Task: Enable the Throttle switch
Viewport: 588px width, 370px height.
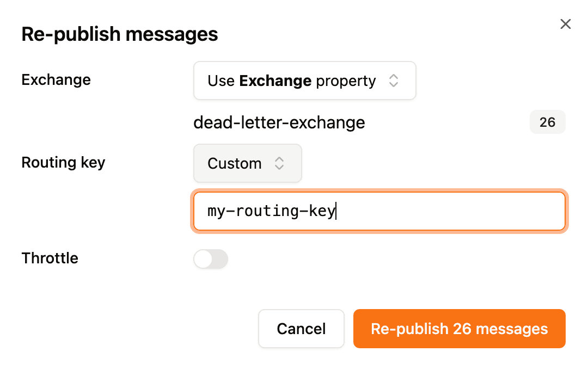Action: [x=211, y=260]
